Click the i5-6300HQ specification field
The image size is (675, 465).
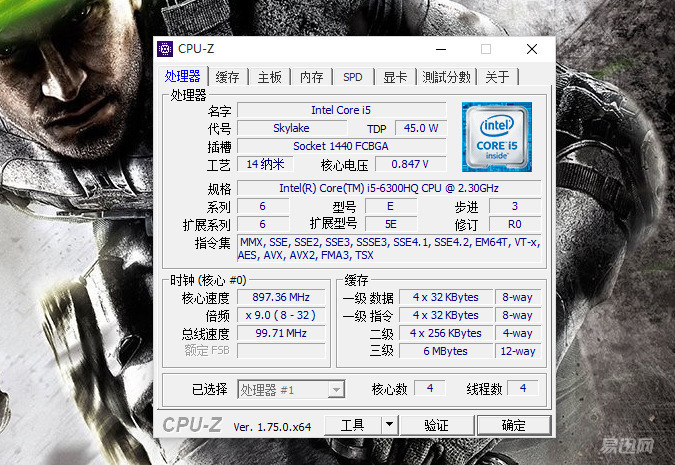tap(389, 189)
